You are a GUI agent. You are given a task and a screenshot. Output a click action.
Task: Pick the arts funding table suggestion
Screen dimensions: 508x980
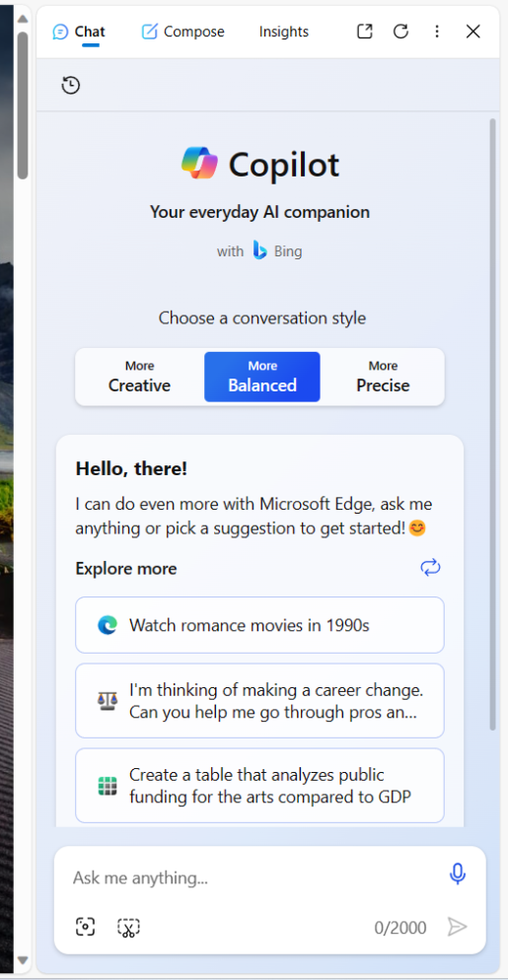tap(259, 786)
